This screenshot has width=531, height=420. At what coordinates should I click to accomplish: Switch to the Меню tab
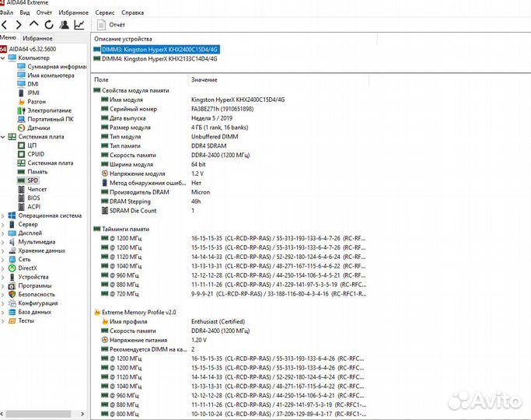coord(8,37)
